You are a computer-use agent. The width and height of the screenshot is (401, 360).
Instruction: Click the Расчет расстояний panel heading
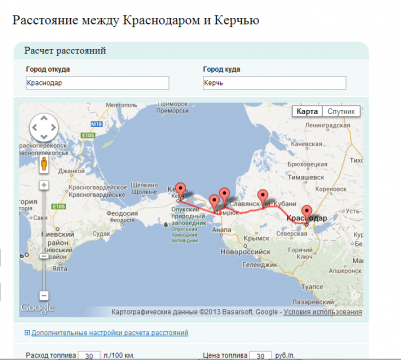[x=65, y=51]
